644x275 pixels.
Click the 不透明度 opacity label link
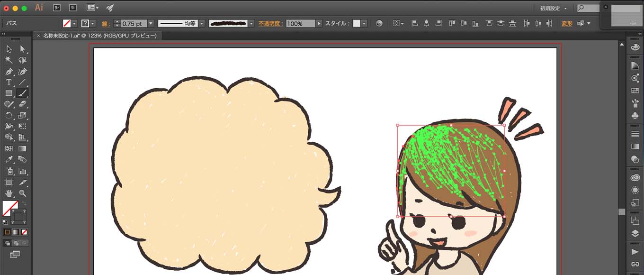(x=270, y=23)
